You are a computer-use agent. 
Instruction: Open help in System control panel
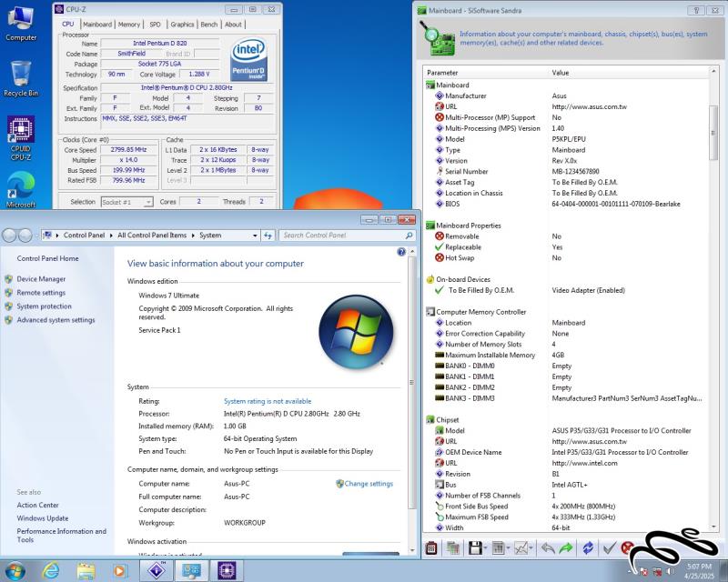click(401, 252)
